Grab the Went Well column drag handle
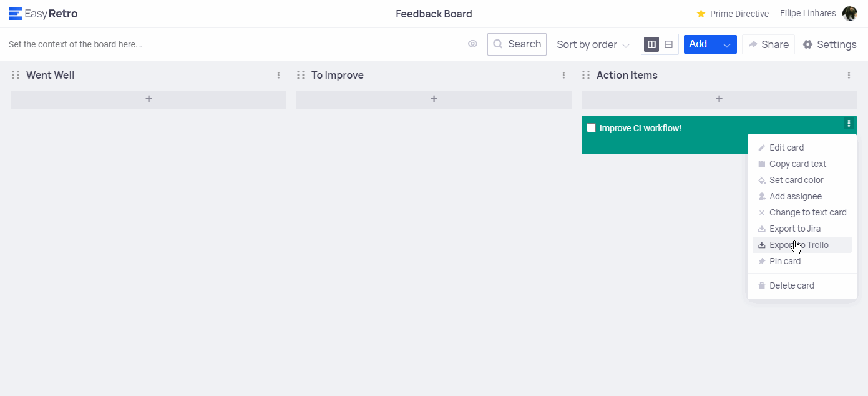This screenshot has height=396, width=868. click(x=16, y=76)
